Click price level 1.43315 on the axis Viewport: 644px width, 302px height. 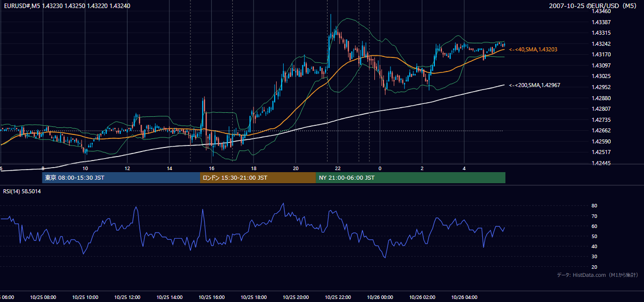point(601,33)
